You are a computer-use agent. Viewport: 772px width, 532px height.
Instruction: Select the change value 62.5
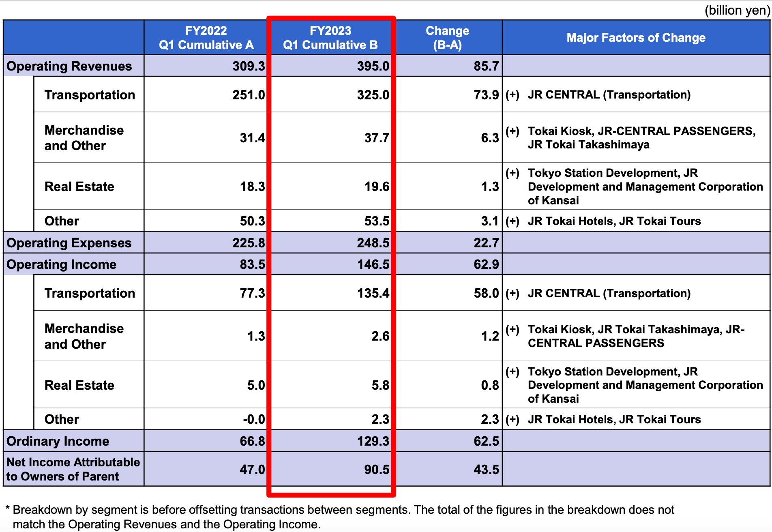point(486,441)
